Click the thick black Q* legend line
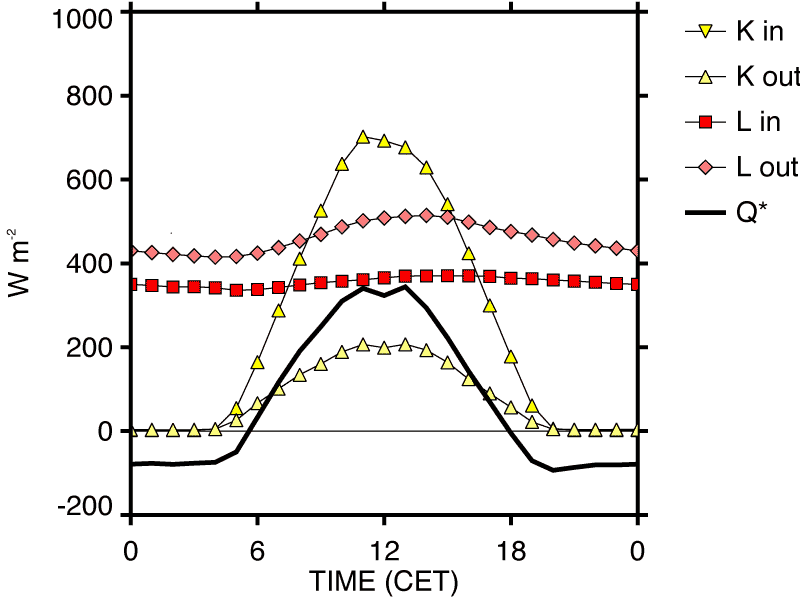 pyautogui.click(x=704, y=213)
